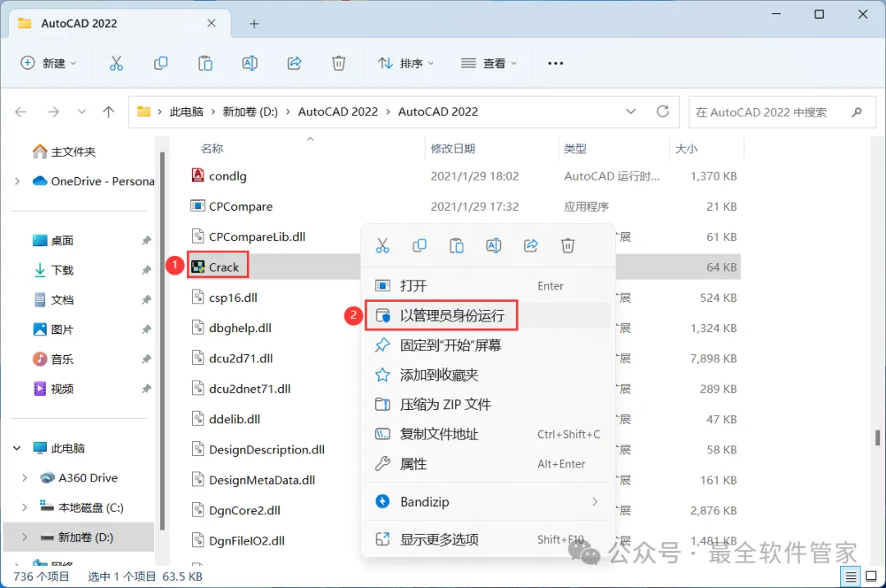886x588 pixels.
Task: Choose 压缩为 ZIP 文件
Action: pyautogui.click(x=487, y=404)
